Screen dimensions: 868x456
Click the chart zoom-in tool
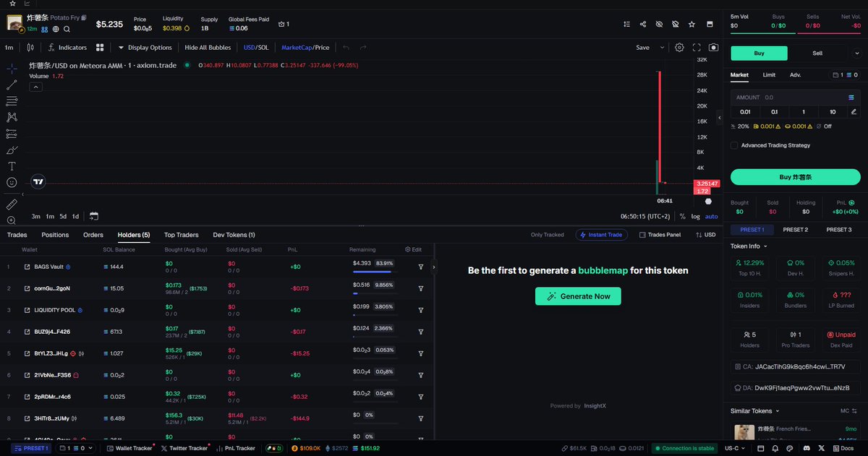12,220
